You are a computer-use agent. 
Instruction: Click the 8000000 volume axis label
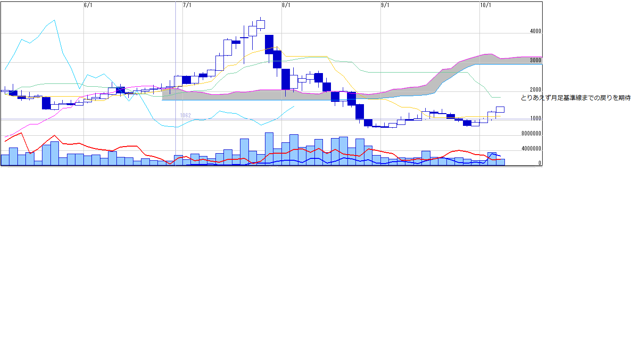(531, 134)
